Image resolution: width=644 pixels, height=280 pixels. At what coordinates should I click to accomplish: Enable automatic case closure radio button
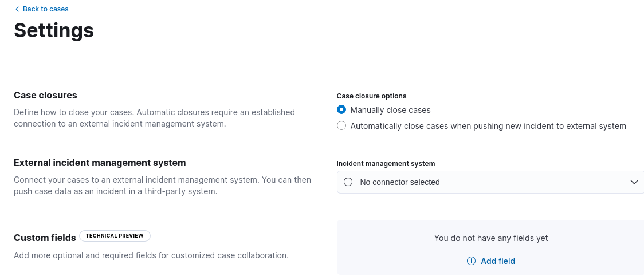point(341,126)
